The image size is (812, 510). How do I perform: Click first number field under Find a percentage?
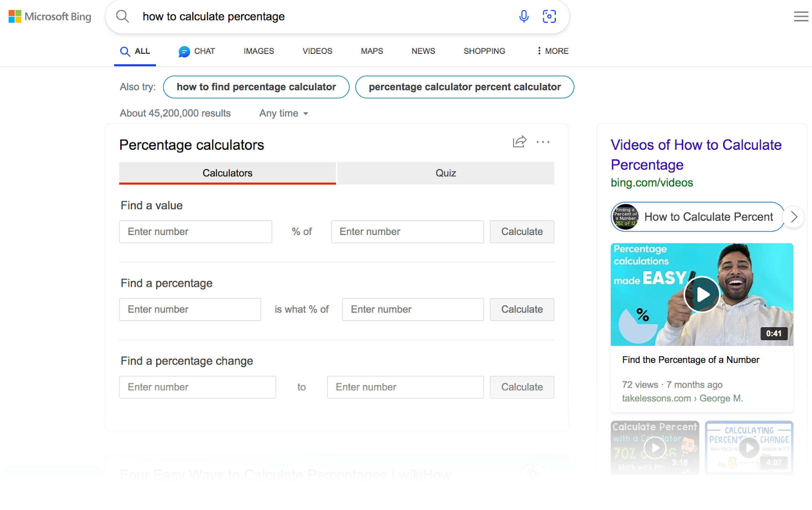pos(190,309)
